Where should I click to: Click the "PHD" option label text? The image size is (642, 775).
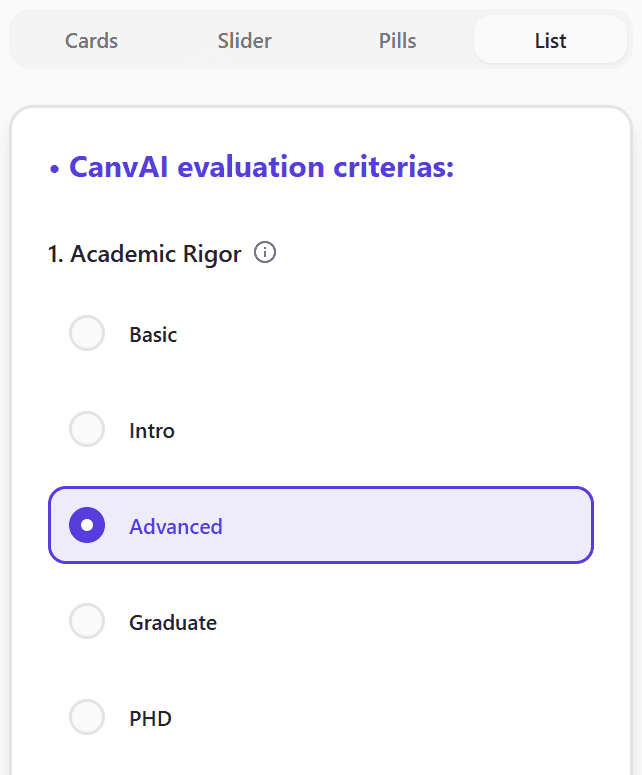click(x=150, y=719)
